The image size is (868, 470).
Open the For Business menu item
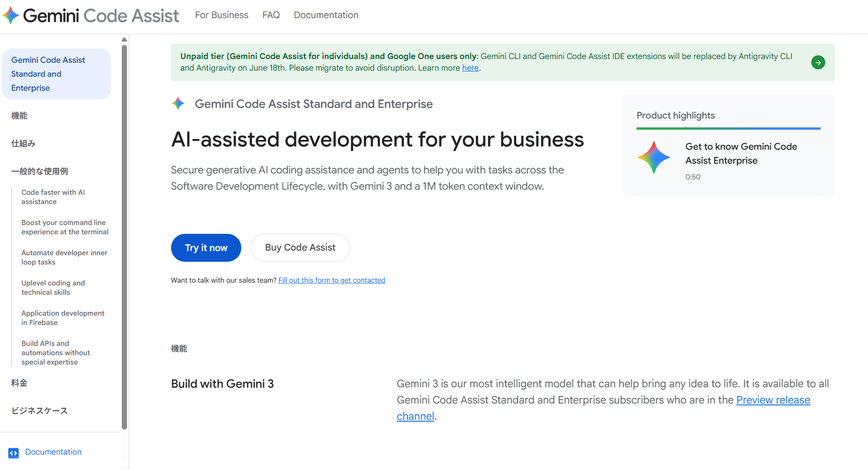(222, 15)
